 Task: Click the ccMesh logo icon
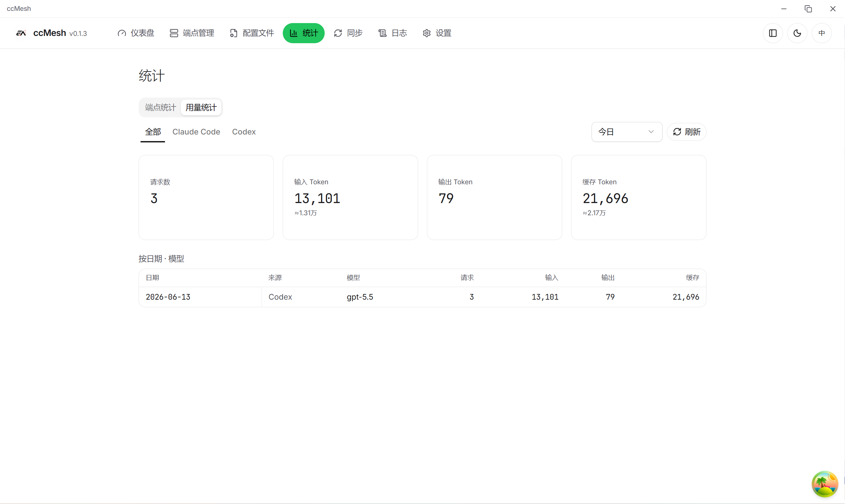tap(21, 33)
